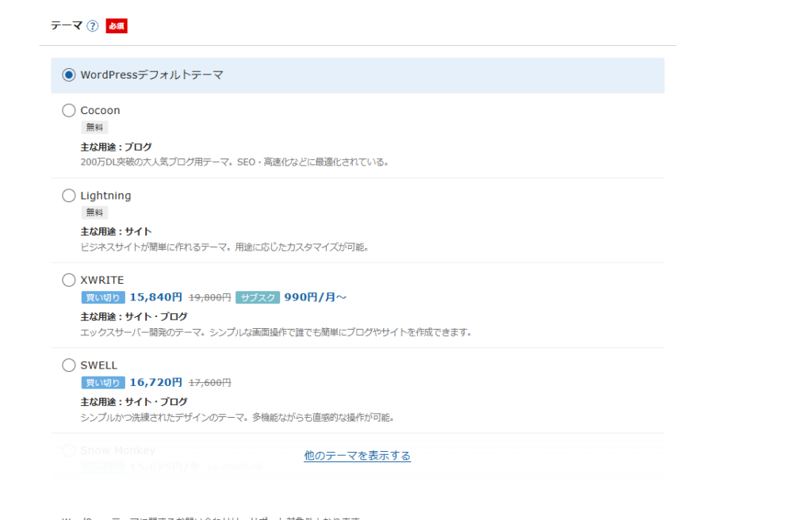The width and height of the screenshot is (812, 520).
Task: Choose the Cocoon theme radio button
Action: (69, 110)
